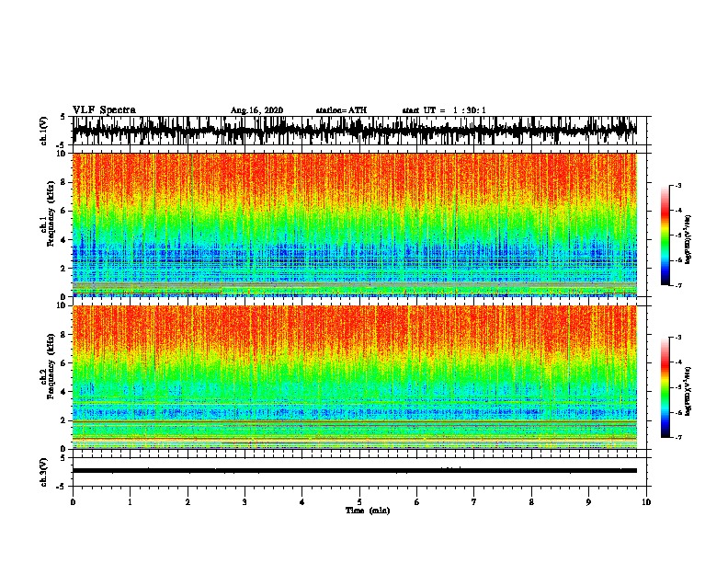The width and height of the screenshot is (728, 563).
Task: Pick the upper ch.1 PSD color bar
Action: coord(665,236)
